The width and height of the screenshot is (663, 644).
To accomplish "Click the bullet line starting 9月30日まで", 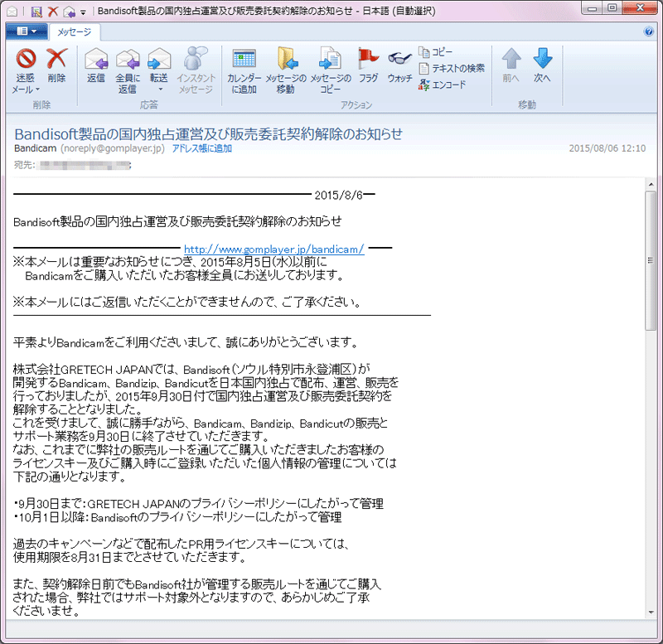I will pos(198,504).
